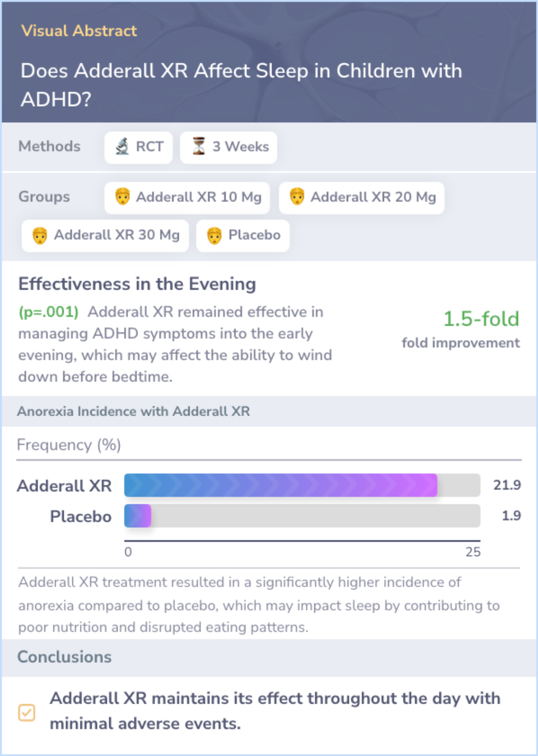Image resolution: width=538 pixels, height=756 pixels.
Task: Click the Adderall XR 21.9 progress bar
Action: tap(302, 485)
